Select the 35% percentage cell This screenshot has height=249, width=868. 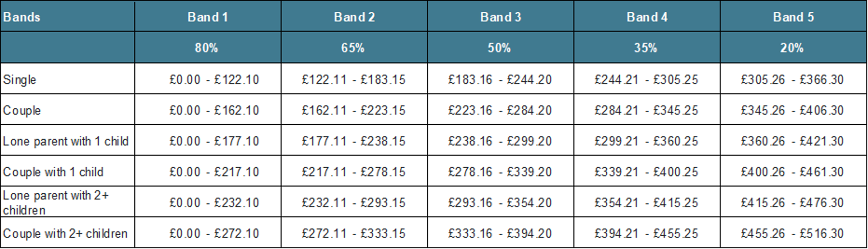tap(646, 48)
